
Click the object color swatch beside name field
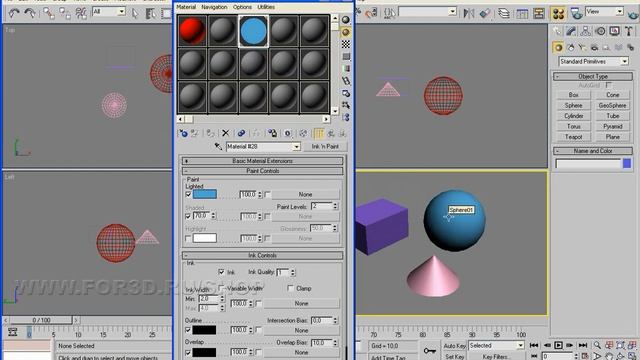pos(627,164)
